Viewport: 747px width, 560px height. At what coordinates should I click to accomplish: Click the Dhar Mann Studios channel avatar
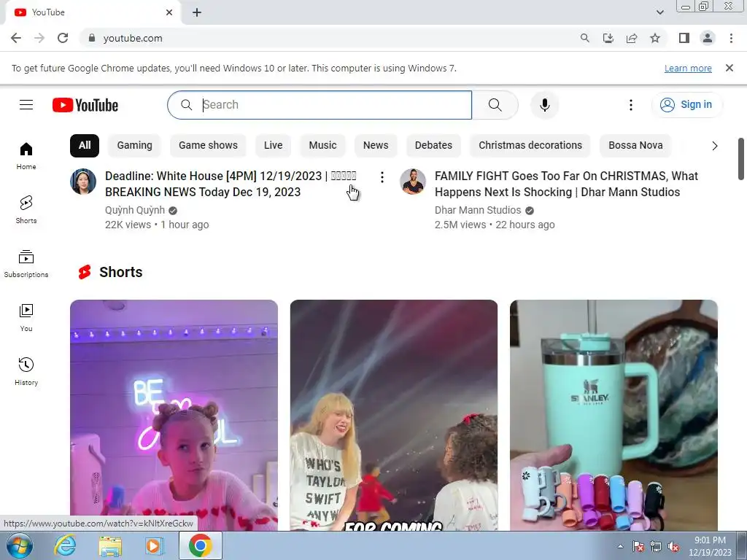click(413, 182)
